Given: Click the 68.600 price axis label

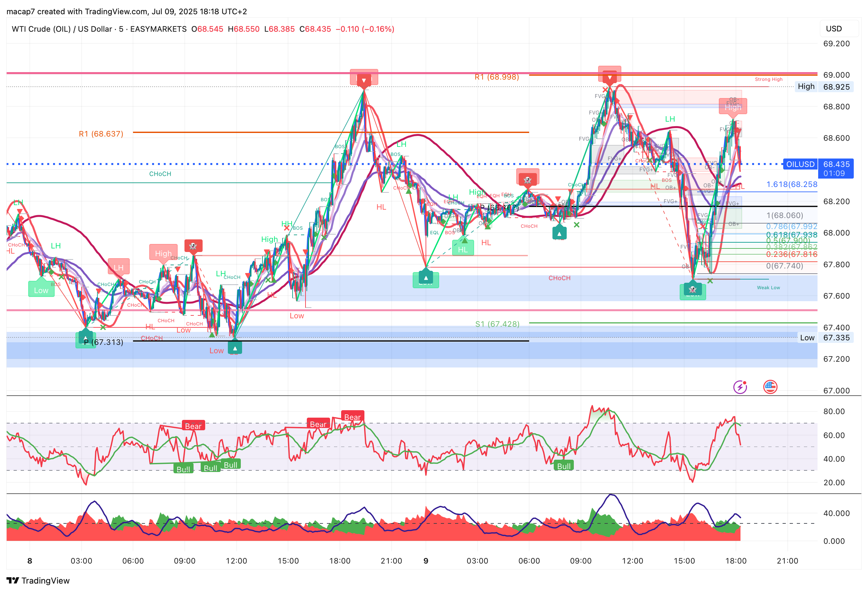Looking at the screenshot, I should 836,138.
